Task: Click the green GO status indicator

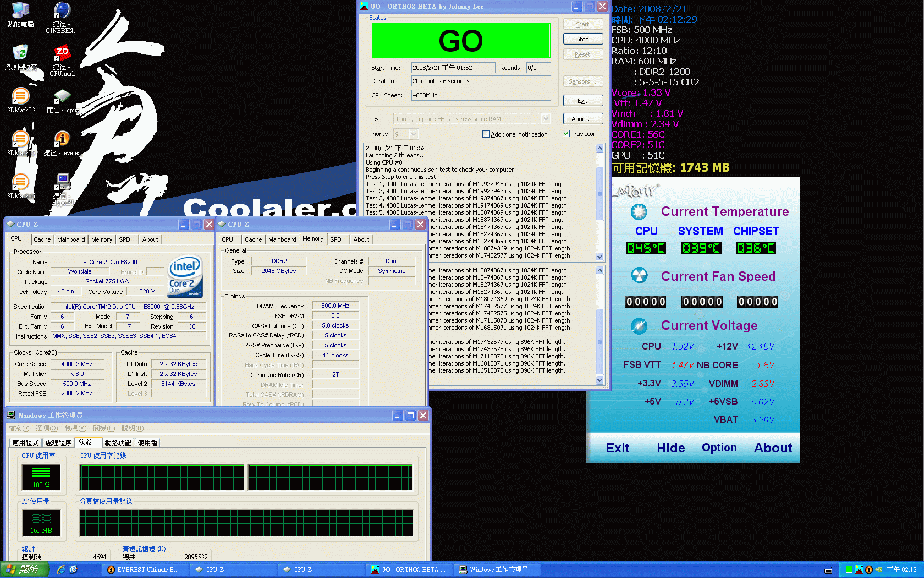Action: click(x=461, y=41)
